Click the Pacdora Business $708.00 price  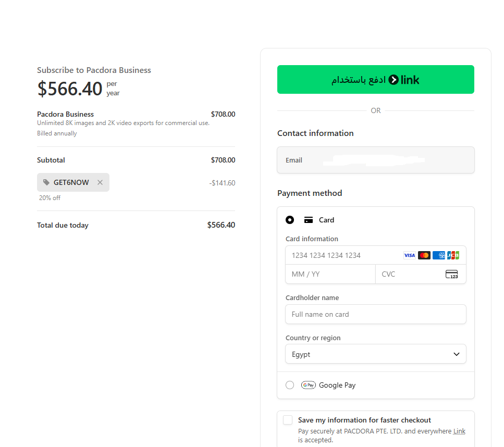(223, 114)
